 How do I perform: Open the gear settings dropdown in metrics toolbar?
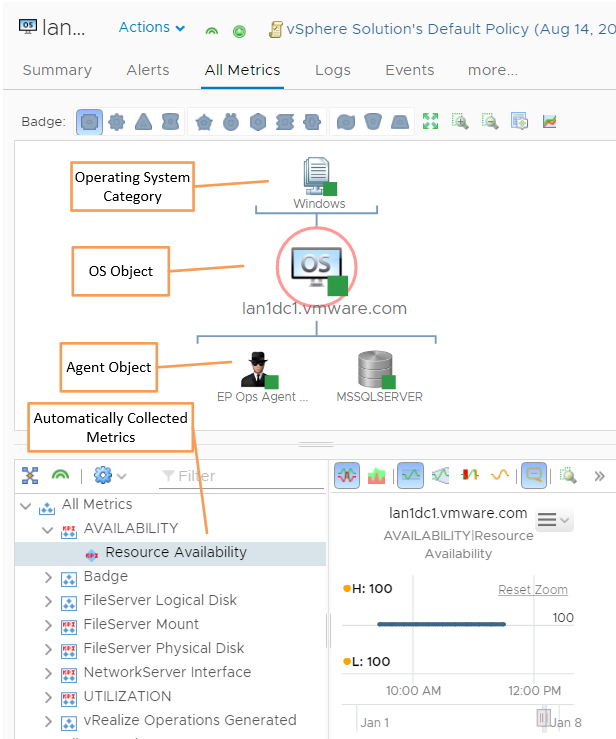click(109, 476)
